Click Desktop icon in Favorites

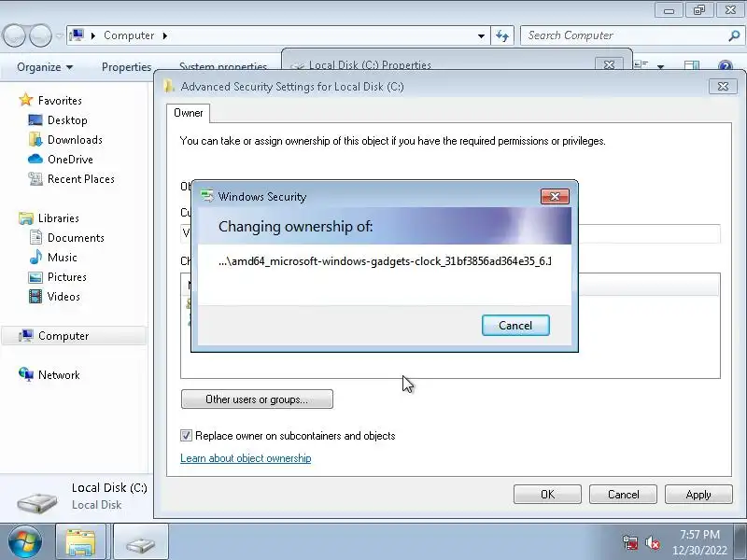tap(35, 120)
